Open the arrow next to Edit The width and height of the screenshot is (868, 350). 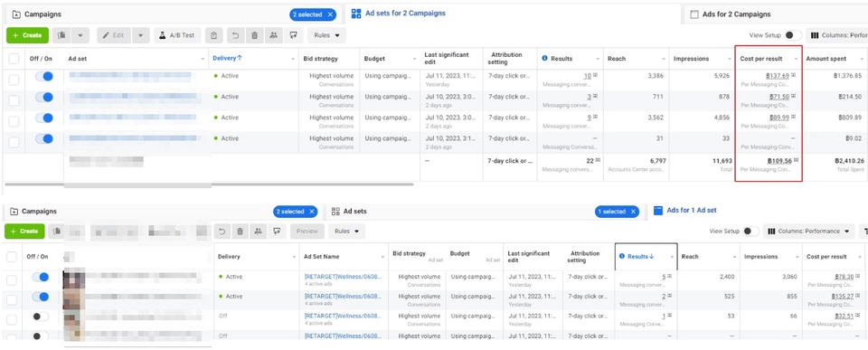141,35
